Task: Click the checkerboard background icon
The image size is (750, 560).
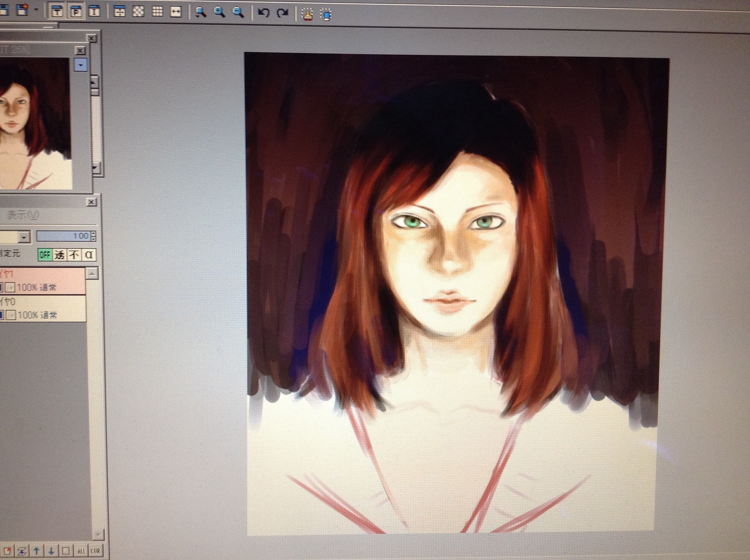Action: coord(138,12)
